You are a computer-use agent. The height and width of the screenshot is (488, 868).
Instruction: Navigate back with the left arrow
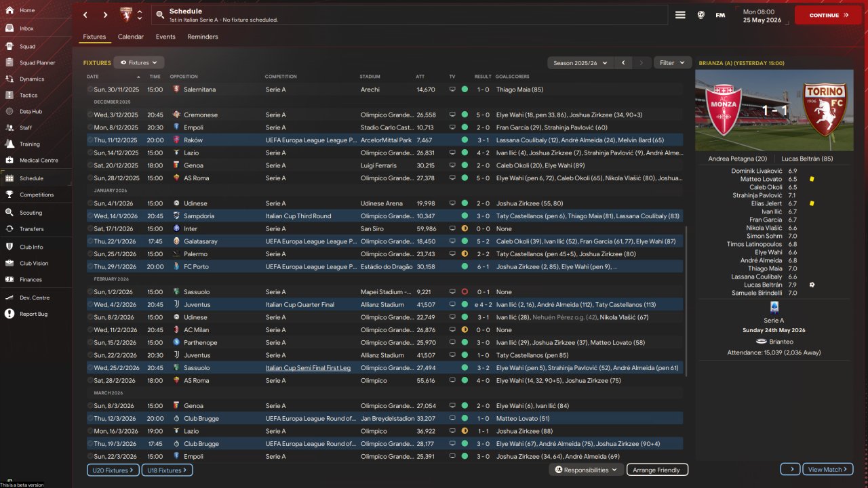coord(85,15)
